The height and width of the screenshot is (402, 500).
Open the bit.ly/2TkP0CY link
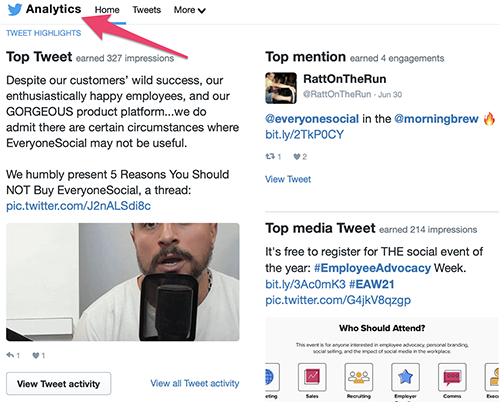[x=304, y=134]
